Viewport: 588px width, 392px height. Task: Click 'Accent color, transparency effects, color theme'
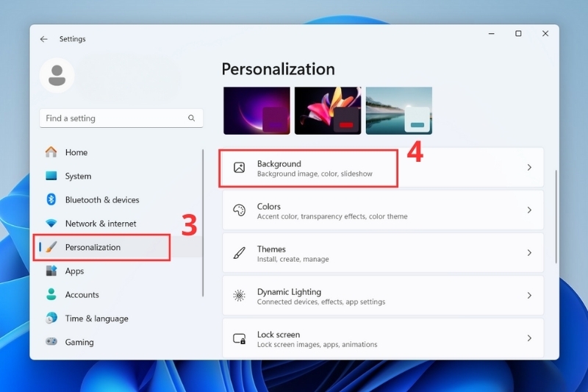coord(332,216)
